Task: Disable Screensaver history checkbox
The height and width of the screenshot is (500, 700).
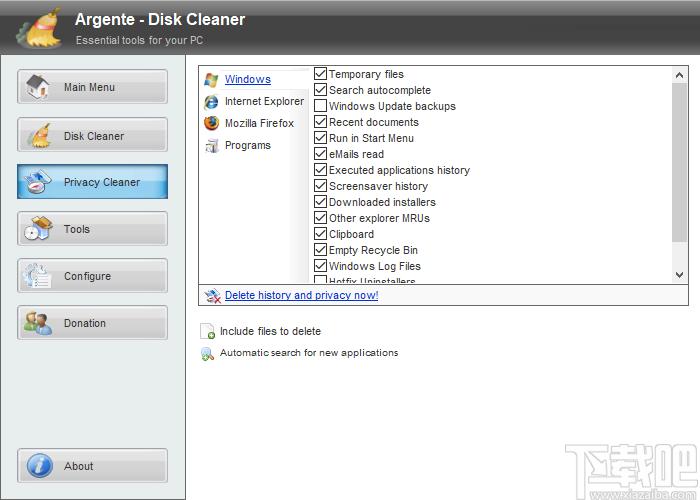Action: coord(321,186)
